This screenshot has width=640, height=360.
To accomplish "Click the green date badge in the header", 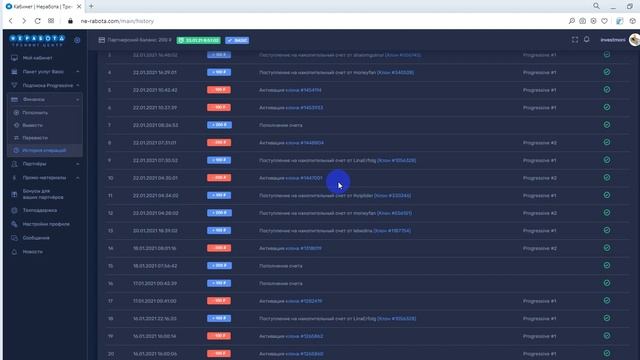I will pyautogui.click(x=198, y=40).
